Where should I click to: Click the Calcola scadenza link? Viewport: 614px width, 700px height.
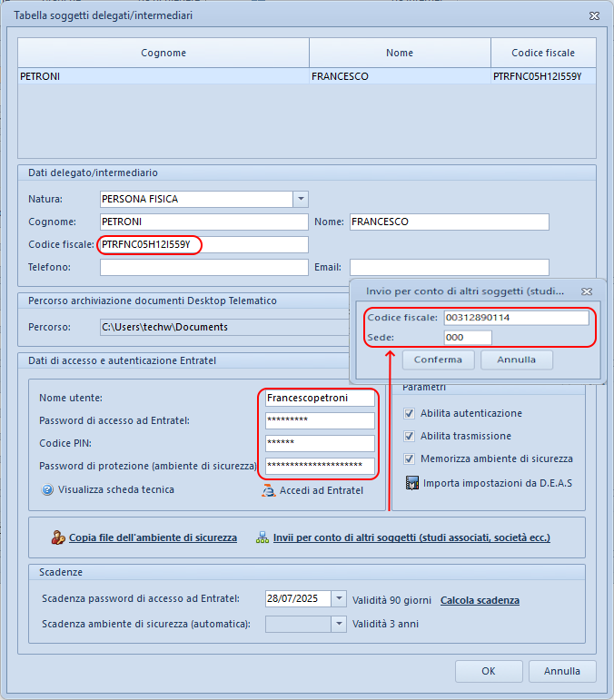point(480,600)
